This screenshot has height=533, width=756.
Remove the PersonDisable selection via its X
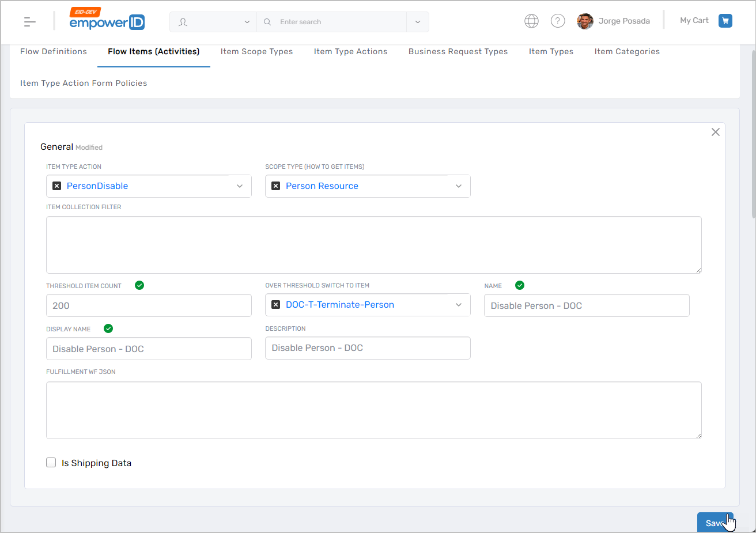coord(56,186)
